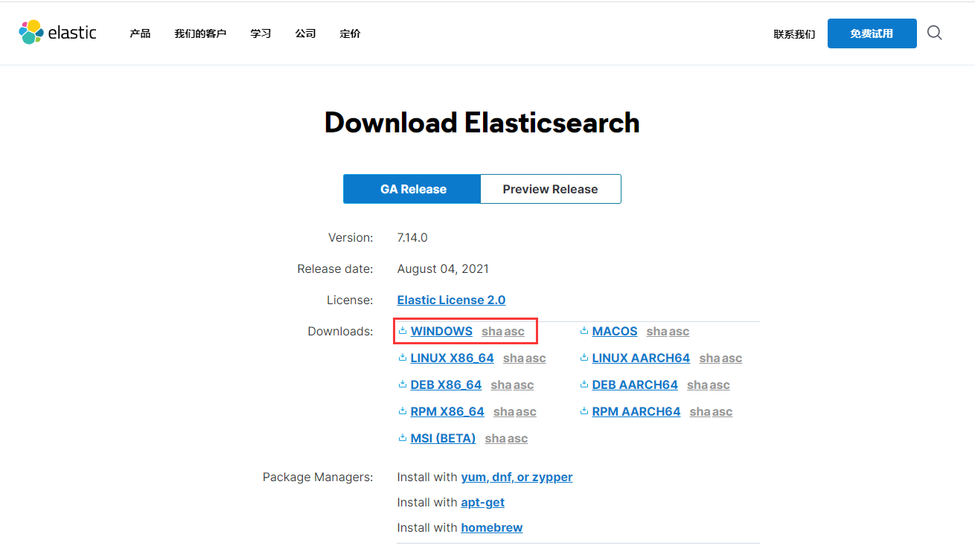The width and height of the screenshot is (975, 560).
Task: Open the search magnifier icon
Action: (935, 33)
